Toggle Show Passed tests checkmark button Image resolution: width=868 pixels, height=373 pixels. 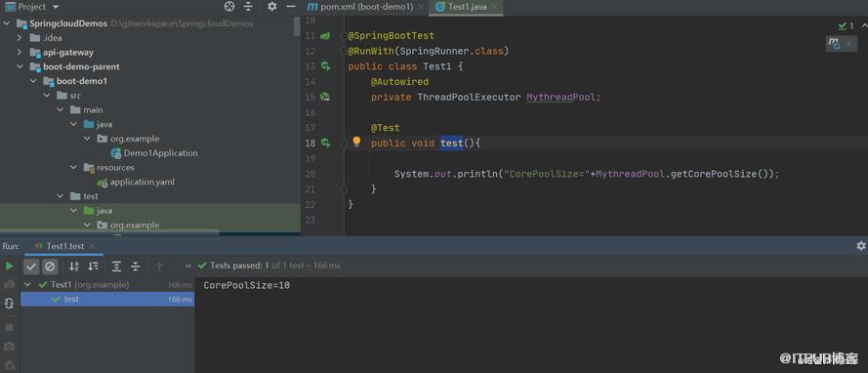point(31,267)
